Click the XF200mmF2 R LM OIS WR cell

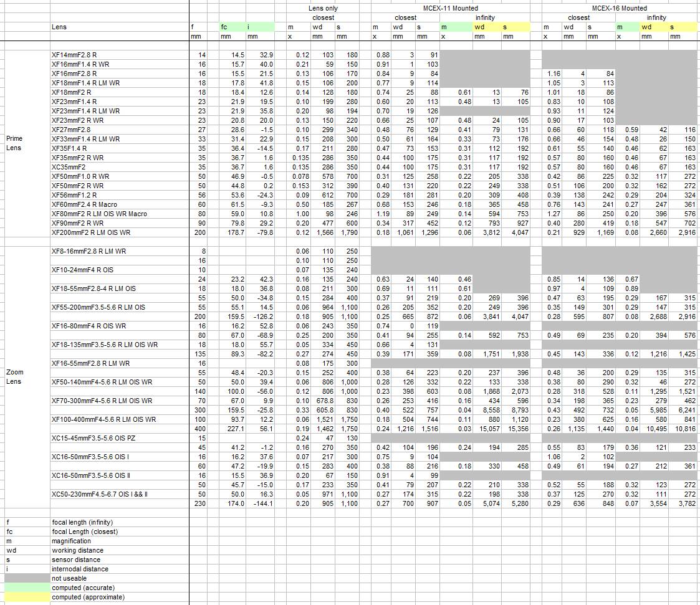pos(119,233)
